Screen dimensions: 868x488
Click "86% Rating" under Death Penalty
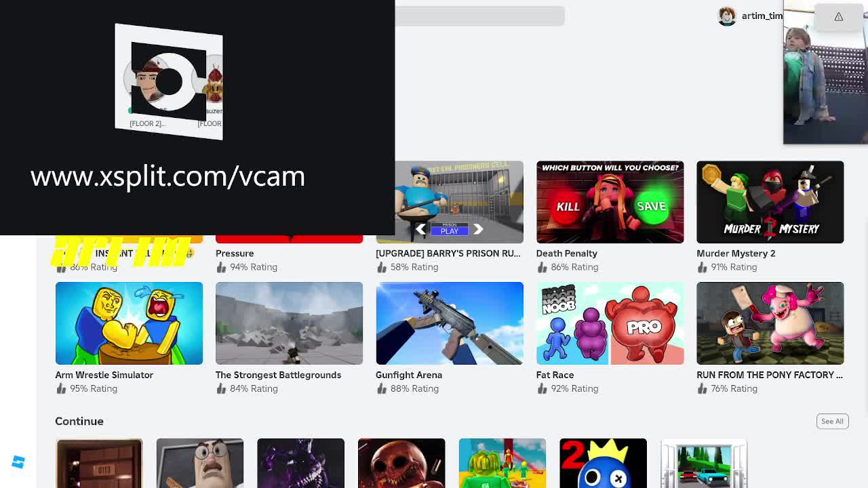pos(574,267)
